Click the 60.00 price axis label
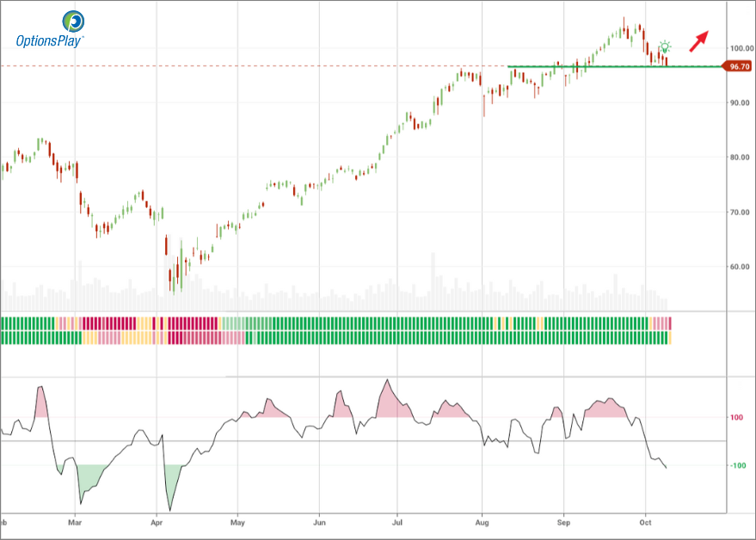Screen dimensions: 756x540 point(740,267)
